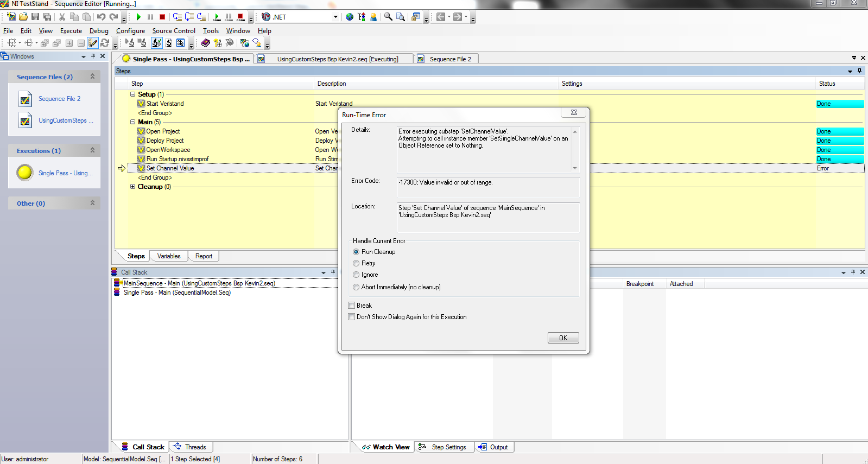The width and height of the screenshot is (868, 464).
Task: Click the refresh arrows icon in second toolbar
Action: pos(105,43)
